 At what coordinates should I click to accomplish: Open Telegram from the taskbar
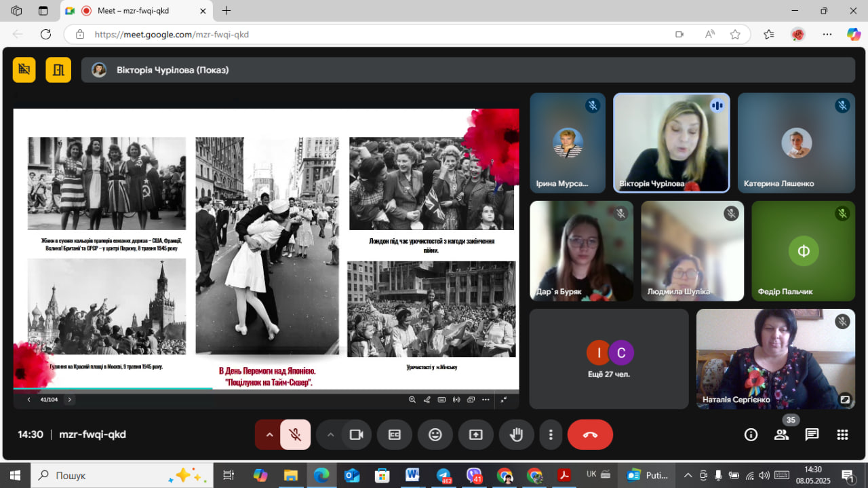coord(443,475)
